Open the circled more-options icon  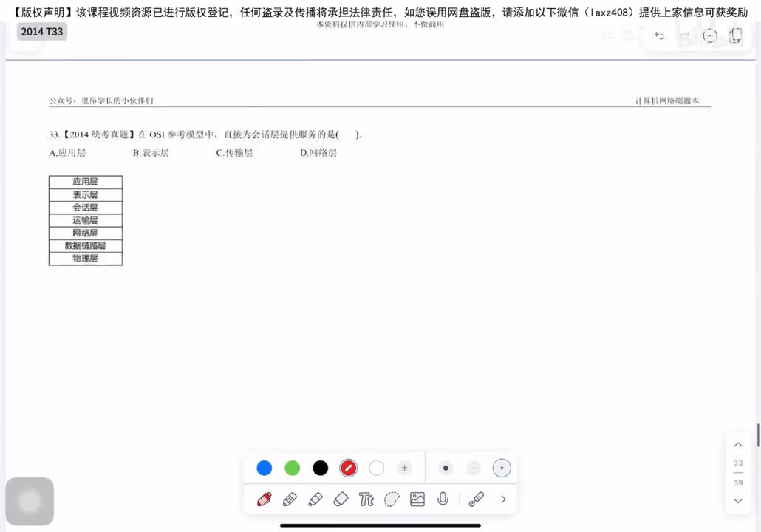point(709,35)
